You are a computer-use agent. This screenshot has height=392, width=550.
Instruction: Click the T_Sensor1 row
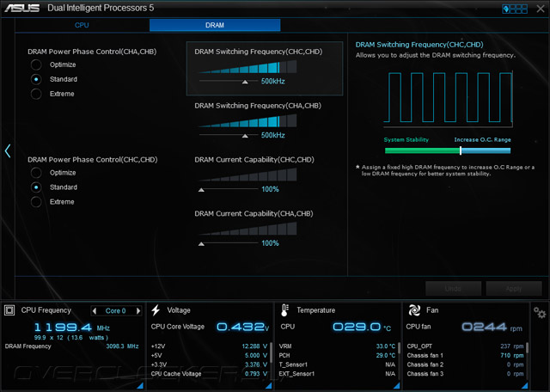pyautogui.click(x=337, y=364)
